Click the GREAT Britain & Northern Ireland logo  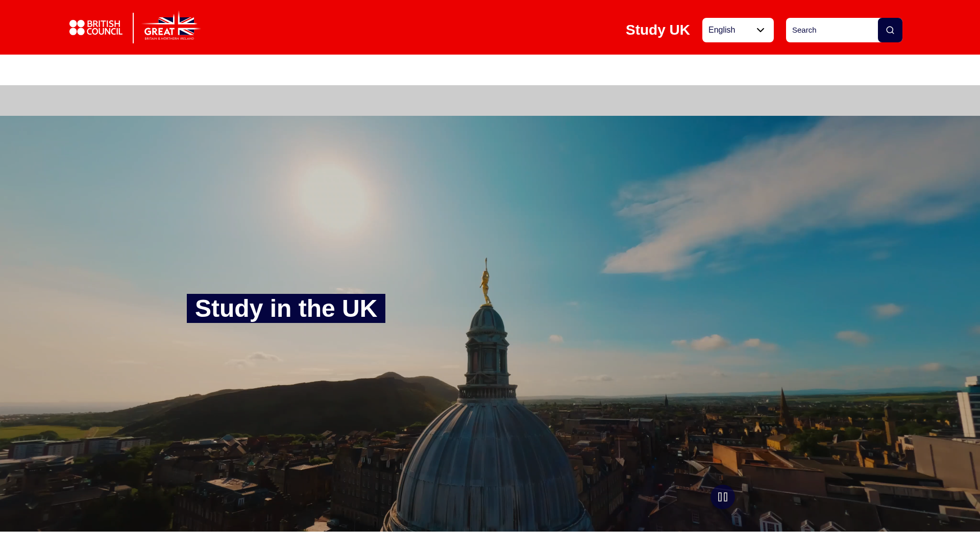(170, 28)
